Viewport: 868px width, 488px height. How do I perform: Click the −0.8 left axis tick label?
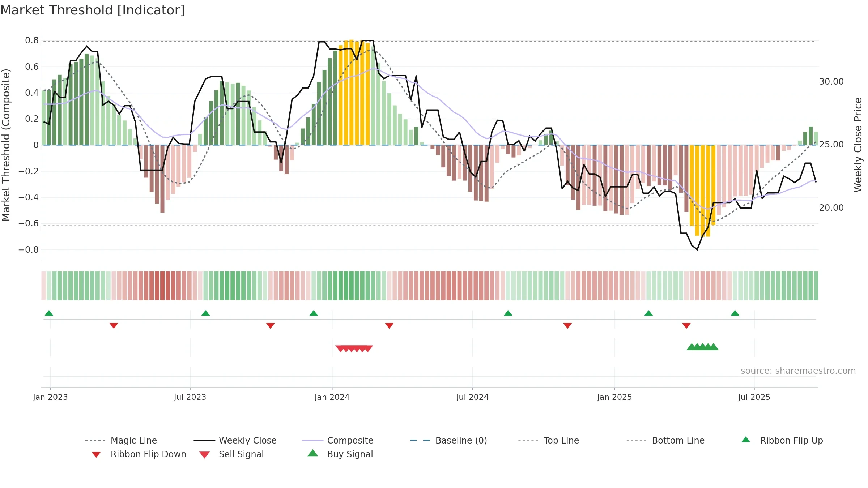click(x=29, y=249)
